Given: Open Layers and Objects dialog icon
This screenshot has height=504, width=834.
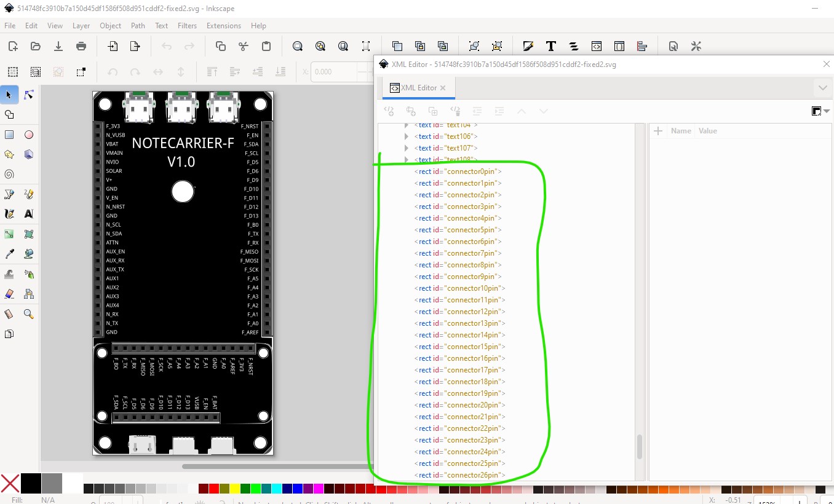Looking at the screenshot, I should 574,46.
